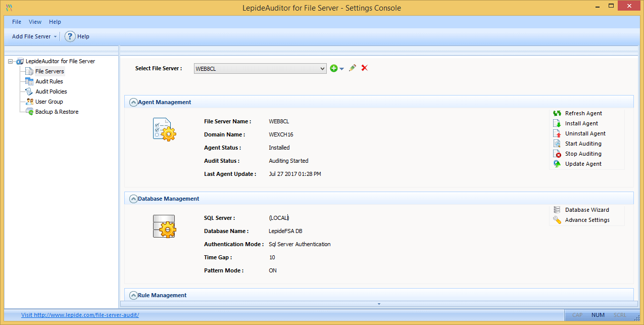The image size is (644, 325).
Task: Select the LepideAuditor for File Server root label
Action: coord(60,61)
